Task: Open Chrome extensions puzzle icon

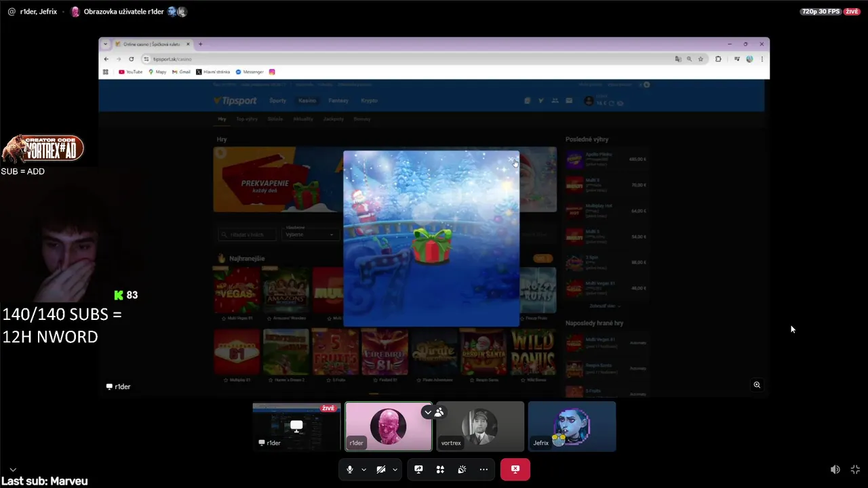Action: (718, 59)
